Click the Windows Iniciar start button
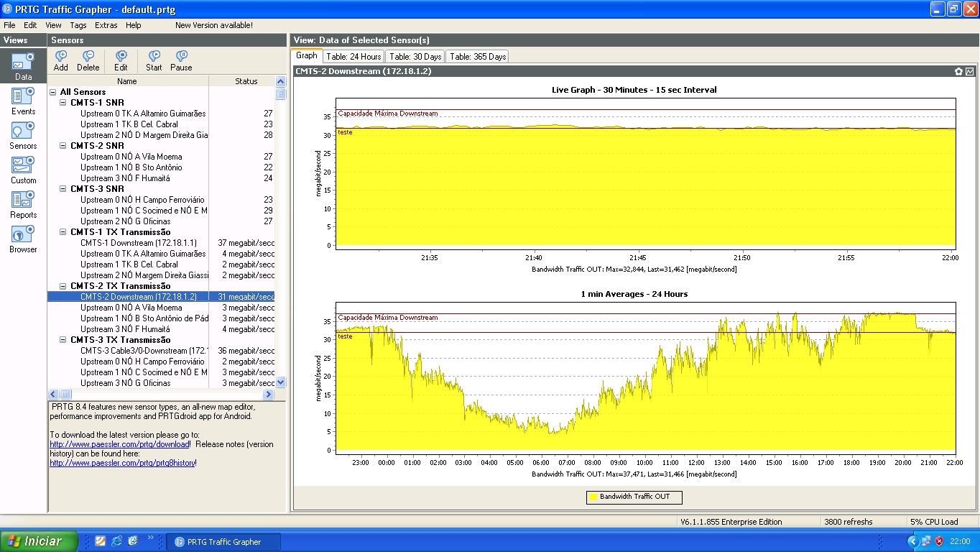 [39, 541]
